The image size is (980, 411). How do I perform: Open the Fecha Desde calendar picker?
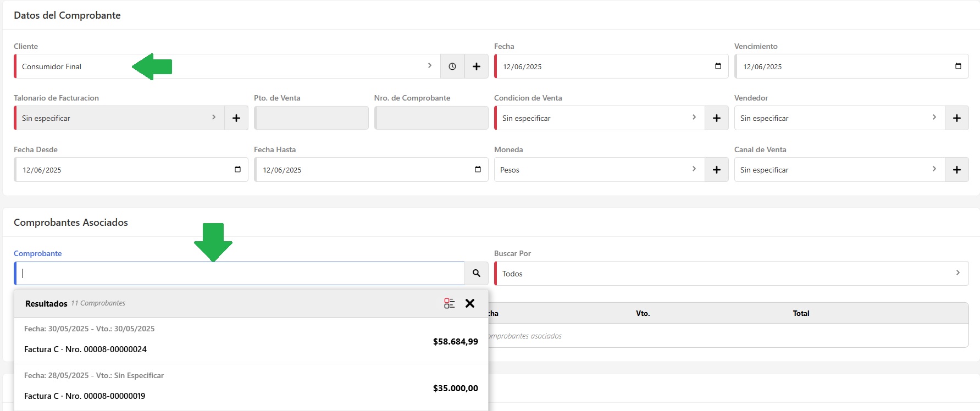(x=237, y=169)
